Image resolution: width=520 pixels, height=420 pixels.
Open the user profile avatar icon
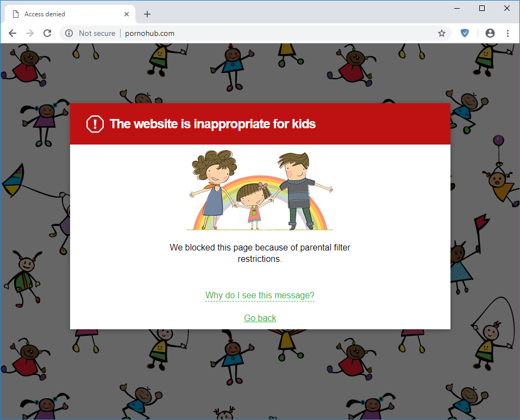[x=490, y=33]
